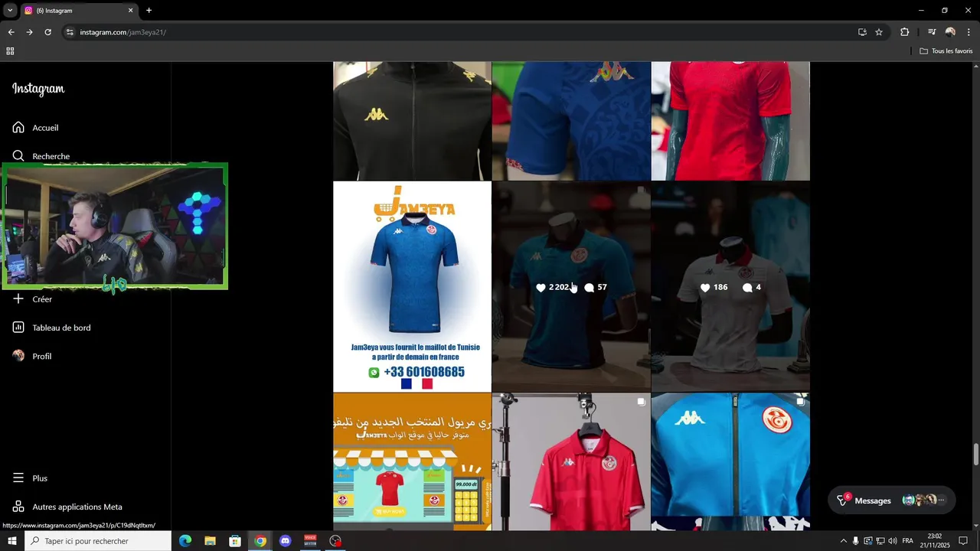Open Discord from the taskbar
The height and width of the screenshot is (551, 980).
(x=286, y=541)
